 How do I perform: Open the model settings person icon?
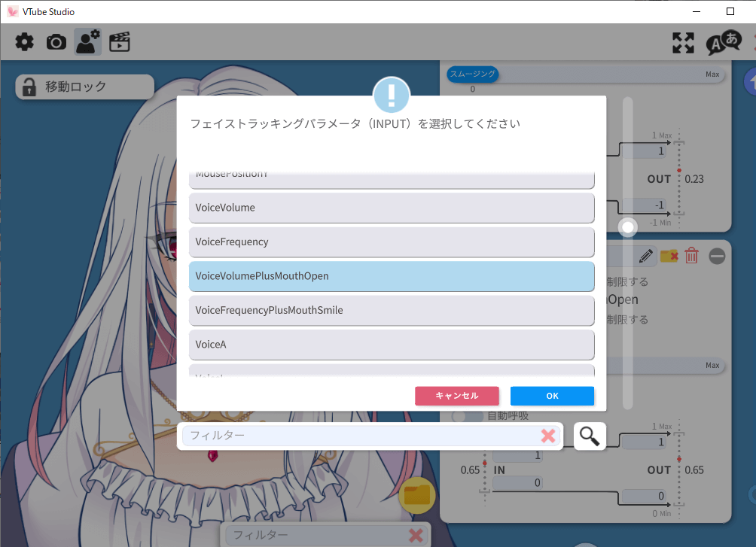[88, 42]
